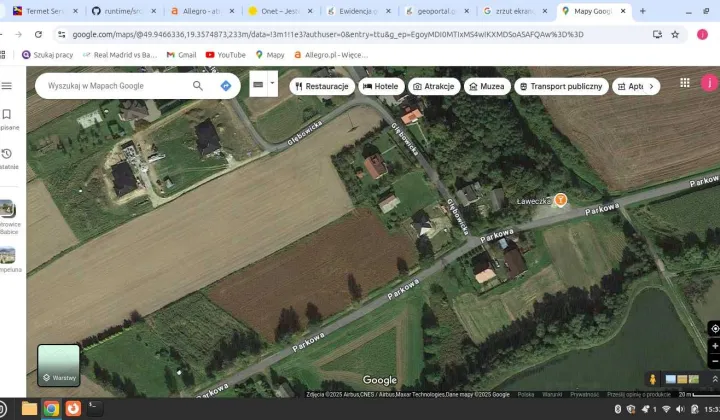This screenshot has height=420, width=720.
Task: Filter by the Apteki chip
Action: [630, 86]
